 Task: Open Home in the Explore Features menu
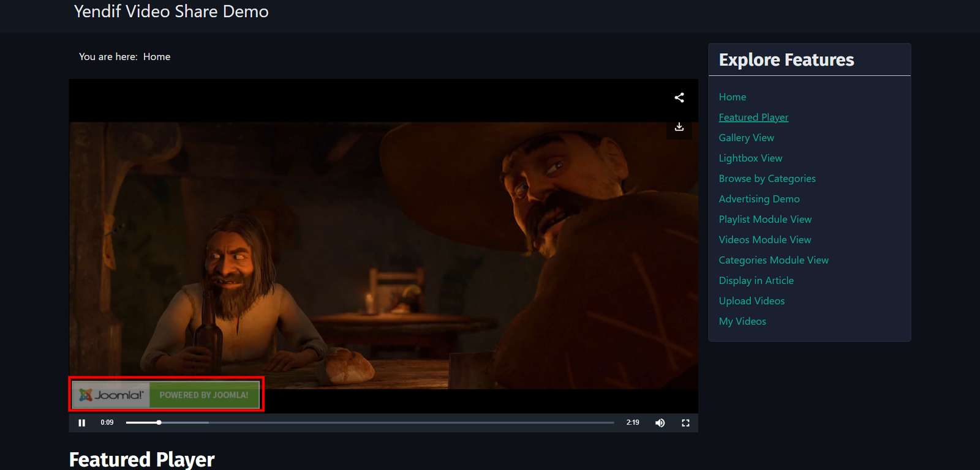(733, 97)
